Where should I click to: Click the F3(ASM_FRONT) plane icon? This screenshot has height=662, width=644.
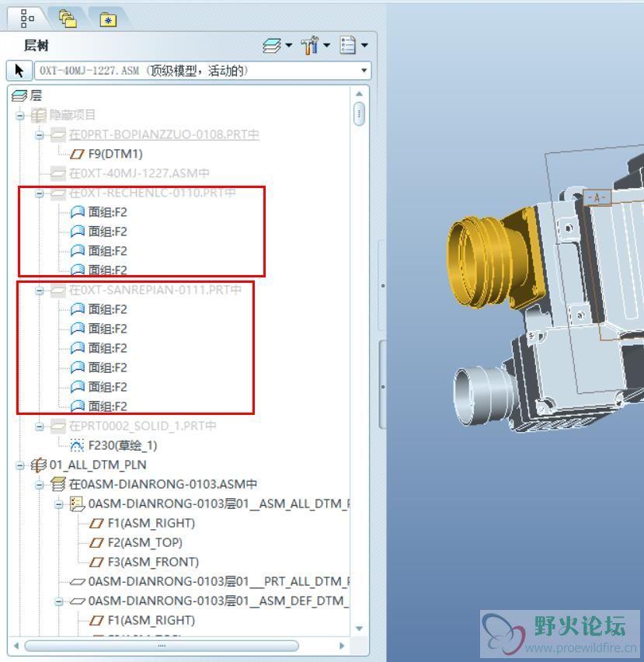96,562
